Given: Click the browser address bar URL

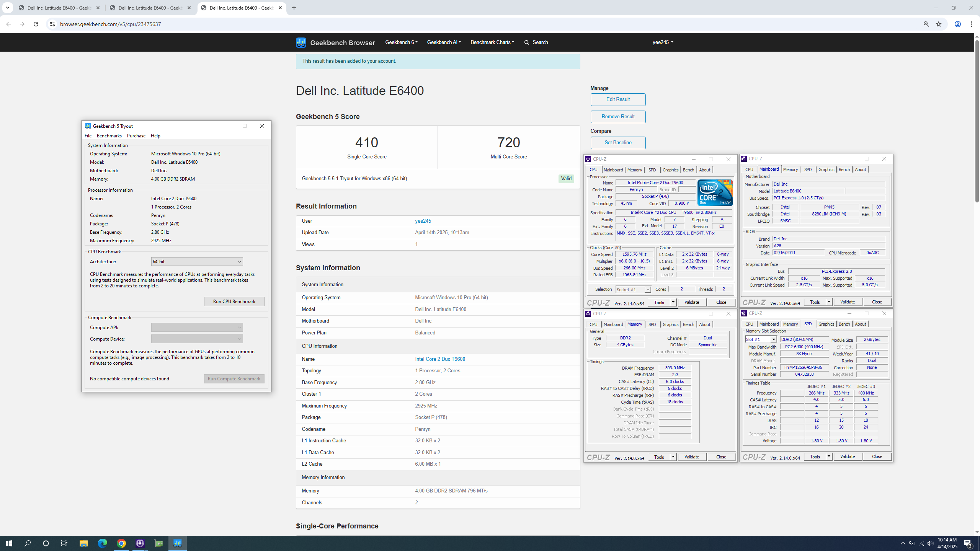Looking at the screenshot, I should point(110,24).
